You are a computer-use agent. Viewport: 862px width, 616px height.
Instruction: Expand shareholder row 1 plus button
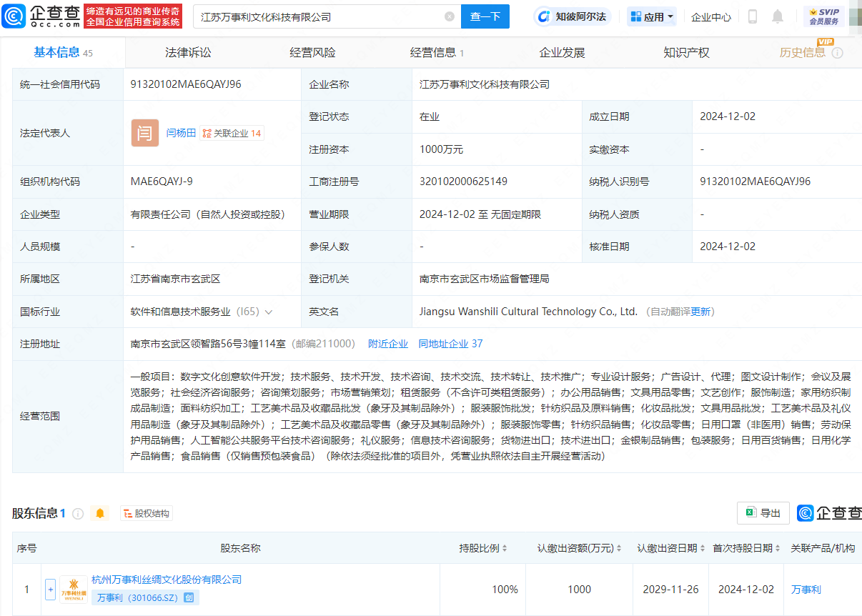coord(50,590)
